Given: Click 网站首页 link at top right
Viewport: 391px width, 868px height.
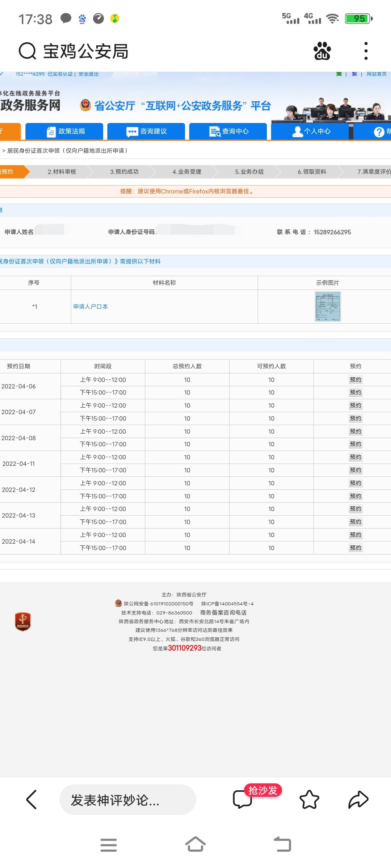Looking at the screenshot, I should click(376, 74).
